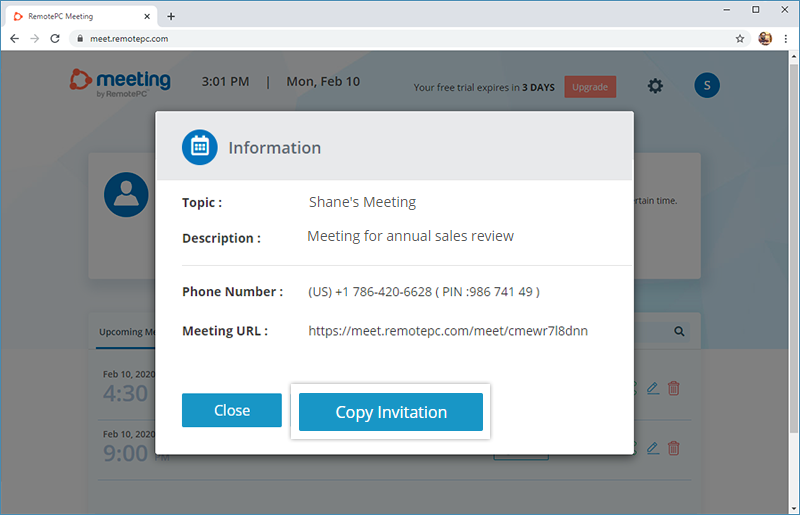Open the settings gear icon

[x=655, y=86]
